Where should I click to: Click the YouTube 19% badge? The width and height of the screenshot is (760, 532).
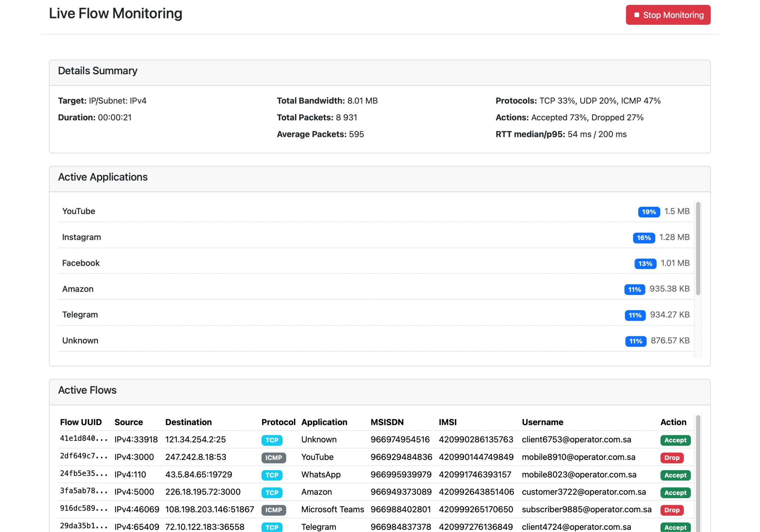tap(649, 212)
